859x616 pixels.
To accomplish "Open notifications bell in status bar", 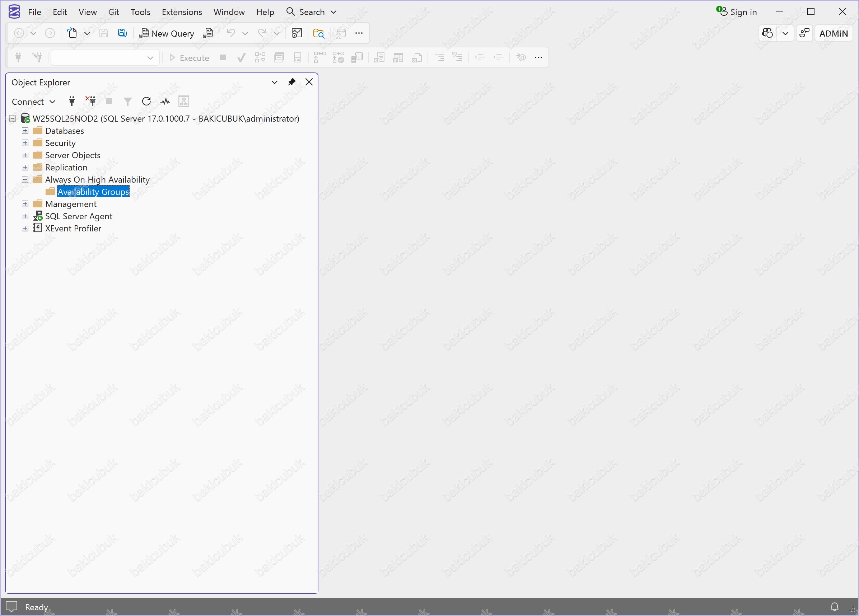I will pos(834,607).
